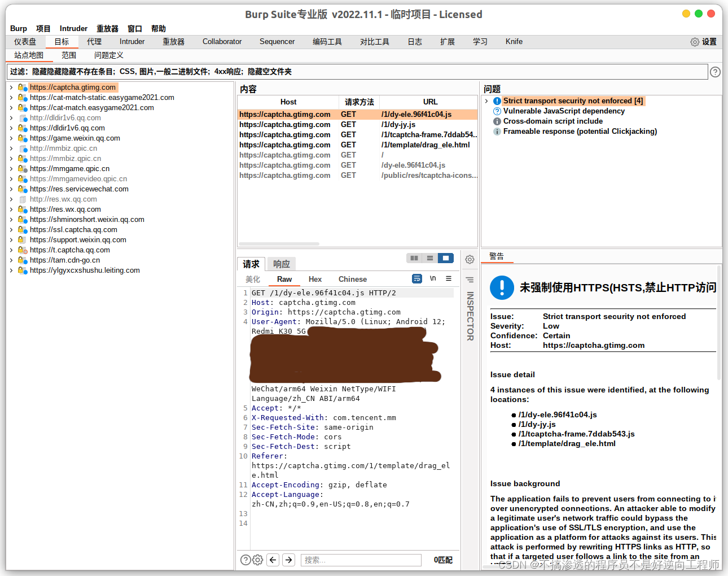Switch to the Collaborator tab
The width and height of the screenshot is (728, 576).
click(222, 42)
